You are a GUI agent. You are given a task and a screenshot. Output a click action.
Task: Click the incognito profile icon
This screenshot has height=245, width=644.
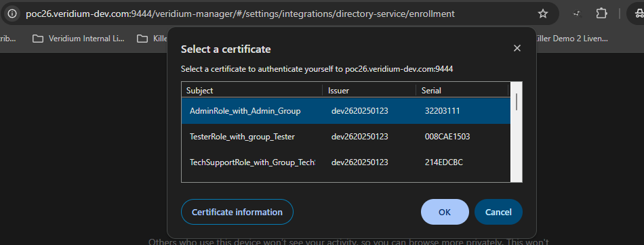tap(639, 14)
